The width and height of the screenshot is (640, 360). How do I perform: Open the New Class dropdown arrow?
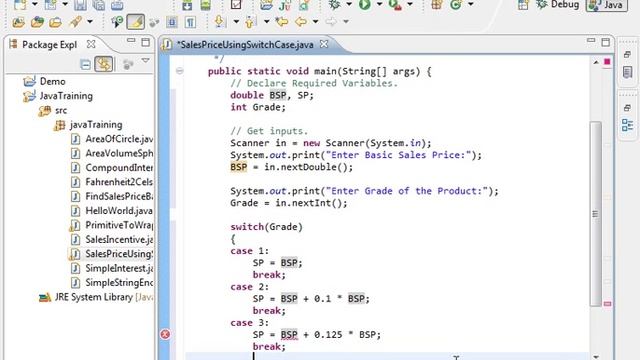click(471, 4)
